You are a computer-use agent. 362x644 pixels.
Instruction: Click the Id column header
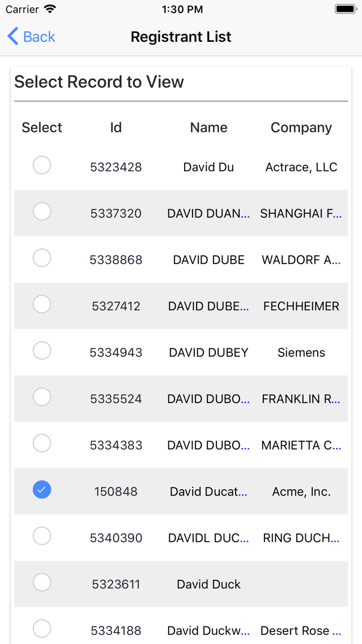coord(116,128)
